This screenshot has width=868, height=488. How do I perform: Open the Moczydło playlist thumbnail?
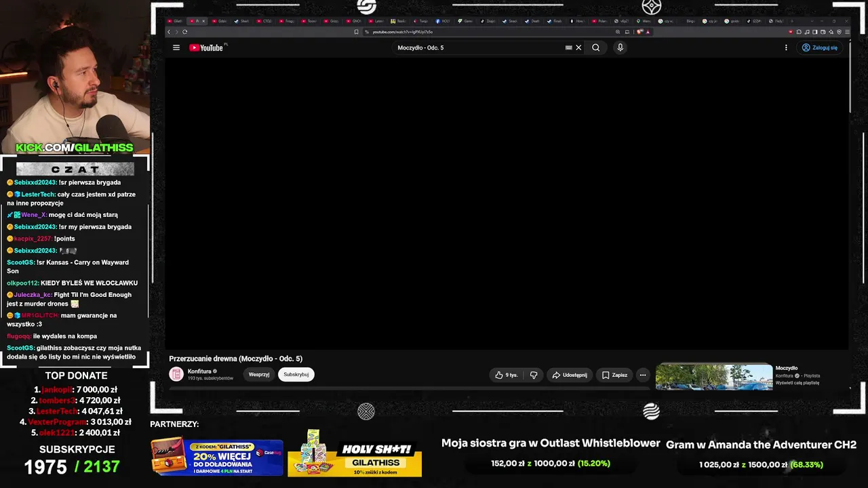click(714, 377)
